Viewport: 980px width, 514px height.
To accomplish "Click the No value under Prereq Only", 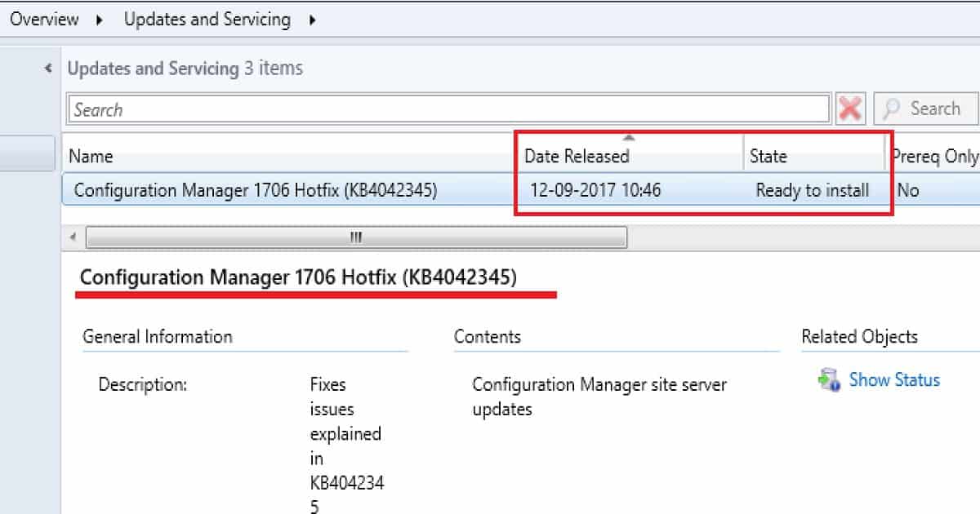I will 907,190.
